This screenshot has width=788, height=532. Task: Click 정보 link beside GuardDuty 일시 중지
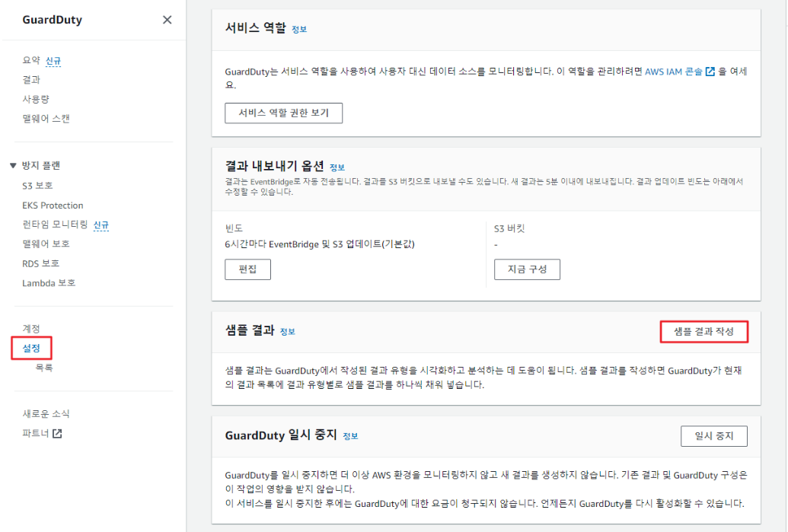tap(350, 436)
